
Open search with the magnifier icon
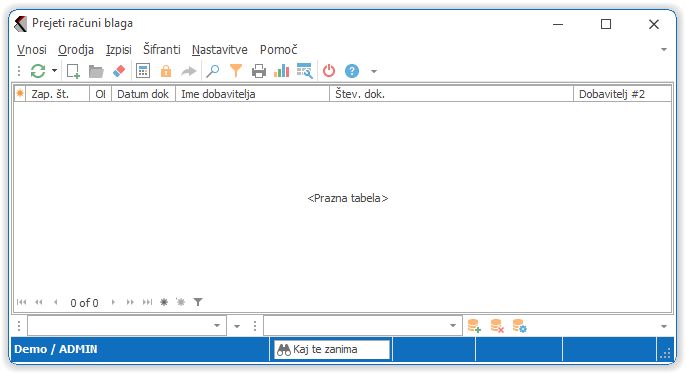click(x=213, y=71)
